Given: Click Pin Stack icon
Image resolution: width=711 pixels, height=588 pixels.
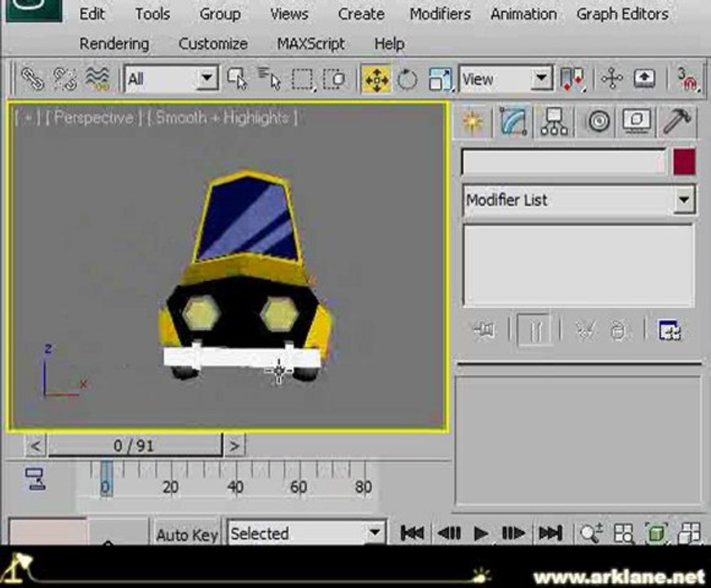Looking at the screenshot, I should (x=484, y=330).
